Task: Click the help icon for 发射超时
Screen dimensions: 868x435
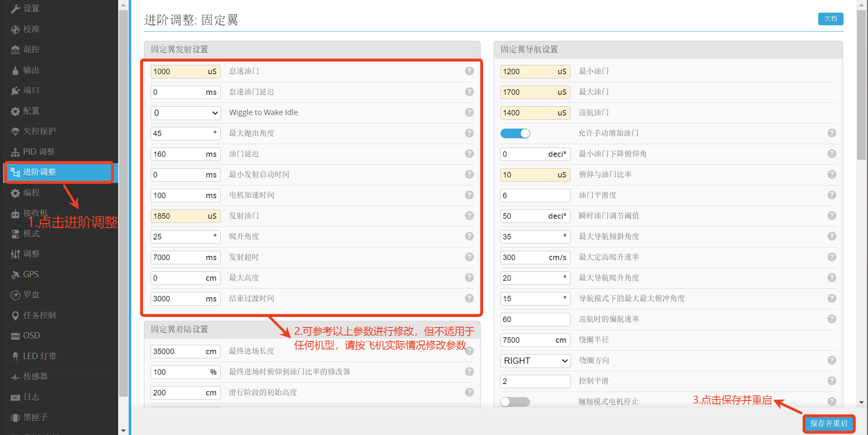Action: click(x=469, y=257)
